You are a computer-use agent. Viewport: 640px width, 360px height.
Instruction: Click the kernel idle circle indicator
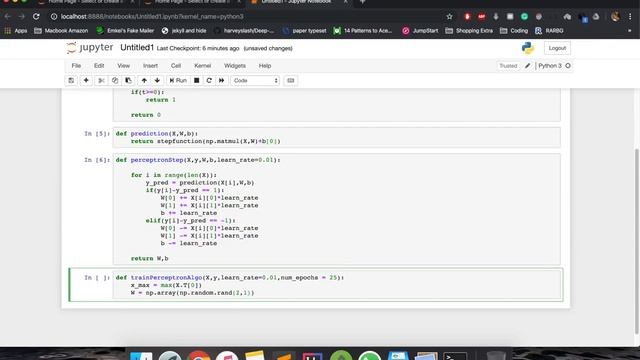[x=568, y=66]
